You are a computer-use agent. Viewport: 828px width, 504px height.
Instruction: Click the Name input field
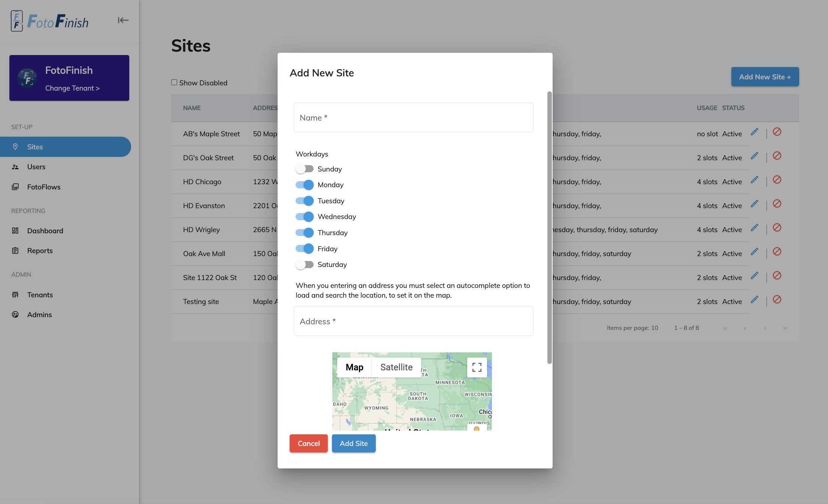pos(413,118)
